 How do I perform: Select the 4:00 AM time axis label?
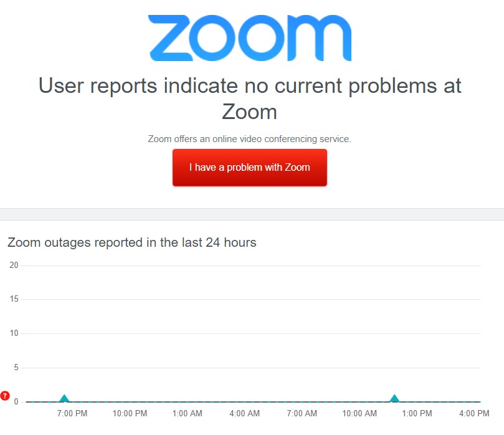[244, 413]
